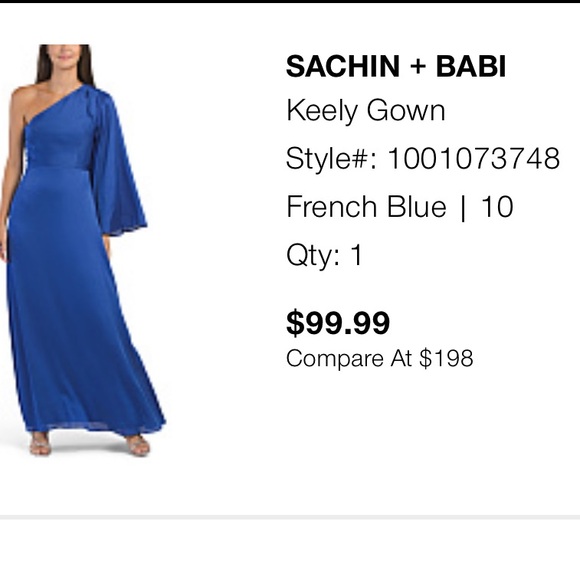Screen dimensions: 580x580
Task: Click the Style# label
Action: coord(331,159)
